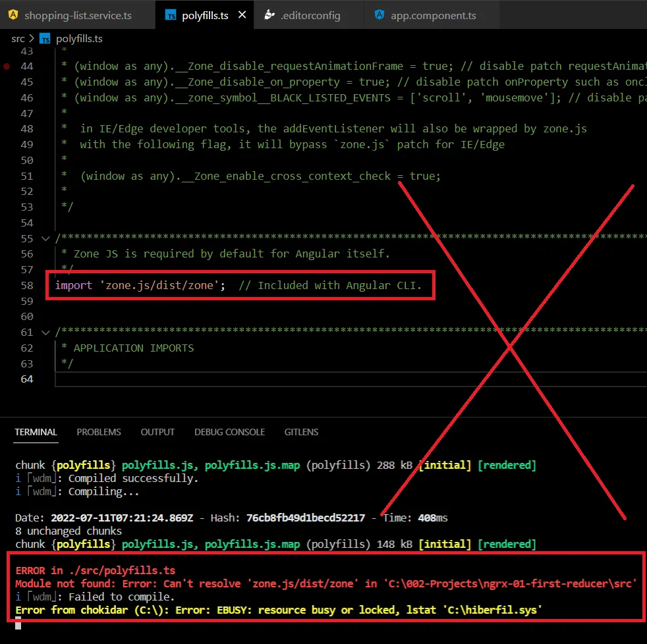Click the 'zone.js/dist/zone' import string
The width and height of the screenshot is (647, 644).
159,285
